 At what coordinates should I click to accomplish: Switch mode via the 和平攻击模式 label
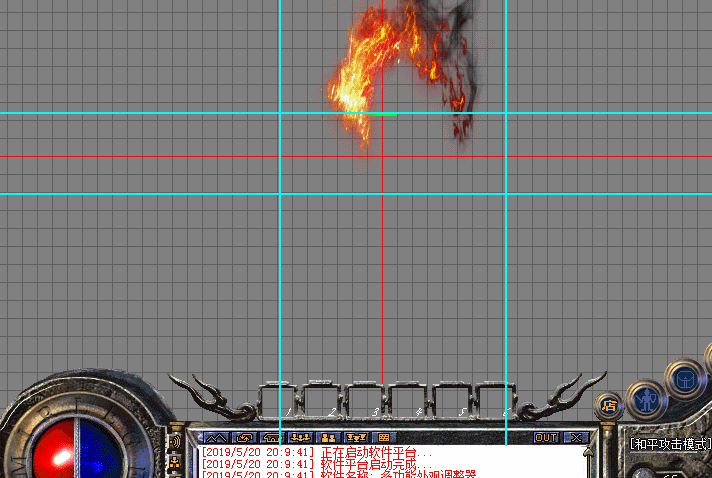671,444
